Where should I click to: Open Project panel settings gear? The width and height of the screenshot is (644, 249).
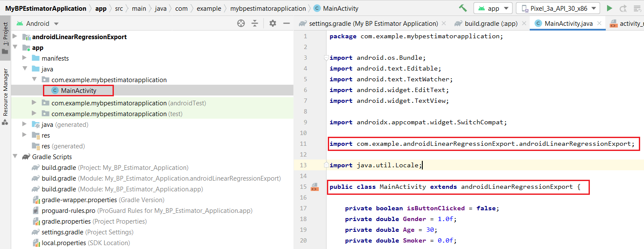point(273,24)
